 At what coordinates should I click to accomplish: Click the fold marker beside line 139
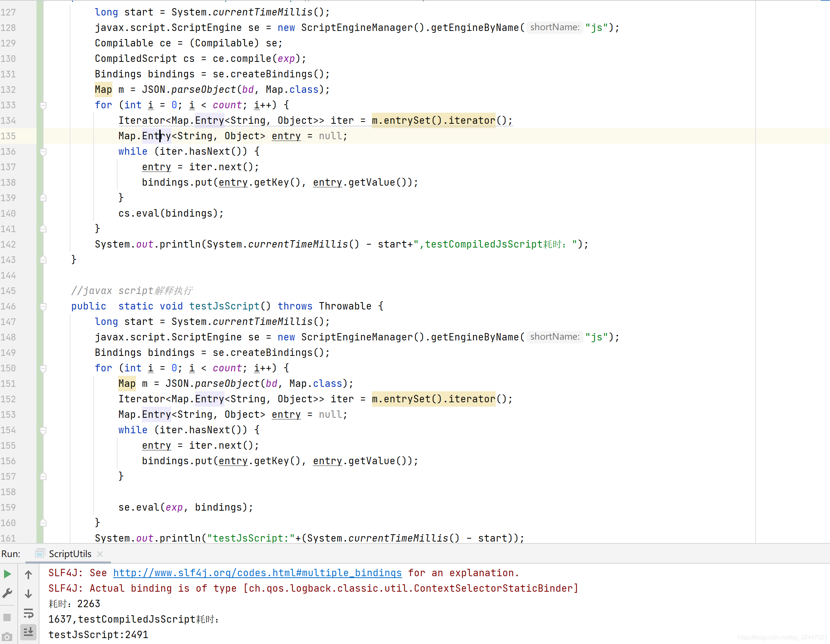tap(43, 197)
